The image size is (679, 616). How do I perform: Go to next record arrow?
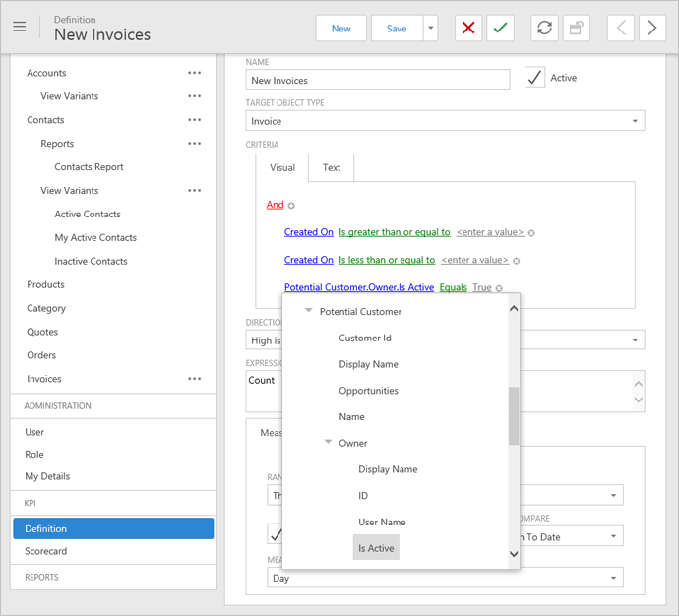point(652,29)
